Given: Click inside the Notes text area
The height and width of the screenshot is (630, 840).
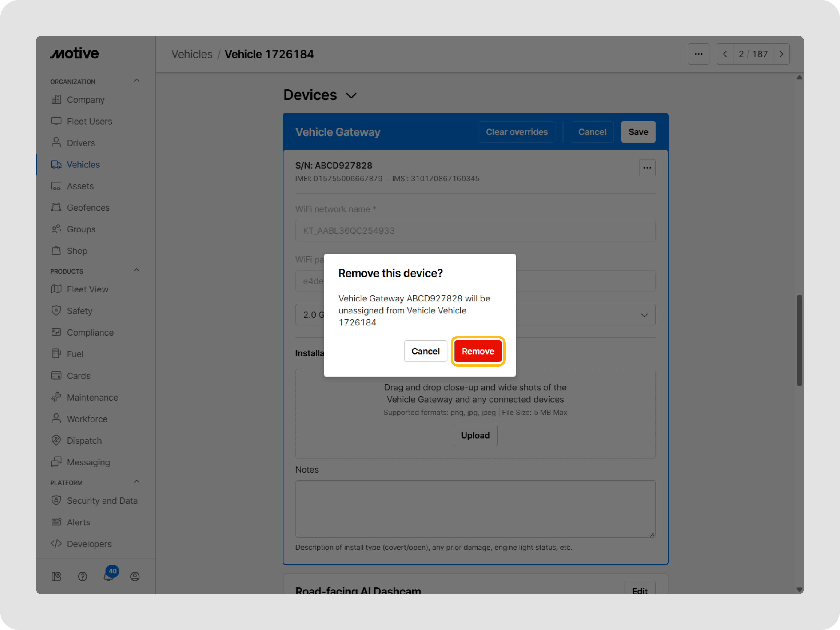Looking at the screenshot, I should coord(475,509).
